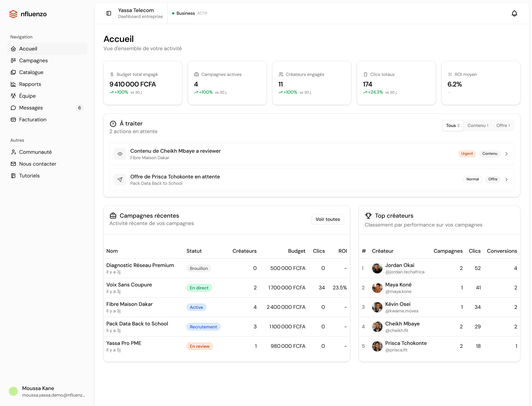Open Facturation in the navigation
The height and width of the screenshot is (406, 532).
(47, 120)
